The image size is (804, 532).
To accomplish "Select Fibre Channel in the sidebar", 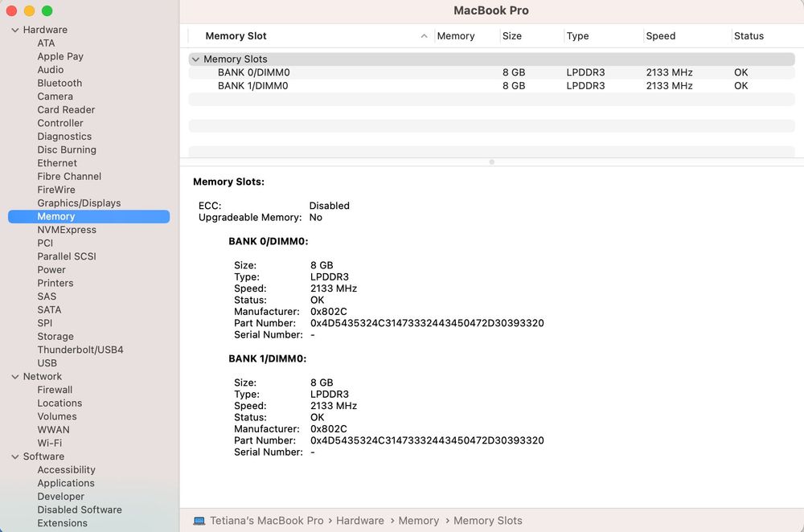I will coord(69,176).
